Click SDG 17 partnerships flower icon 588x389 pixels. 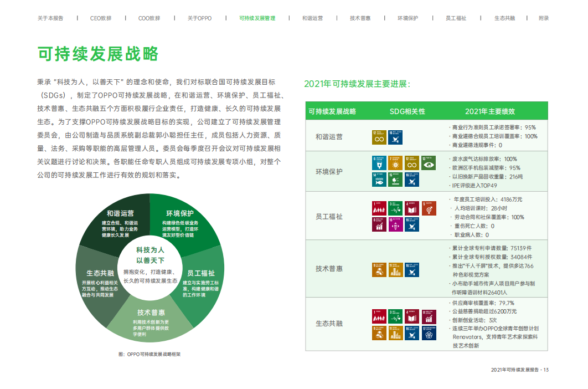(x=429, y=333)
